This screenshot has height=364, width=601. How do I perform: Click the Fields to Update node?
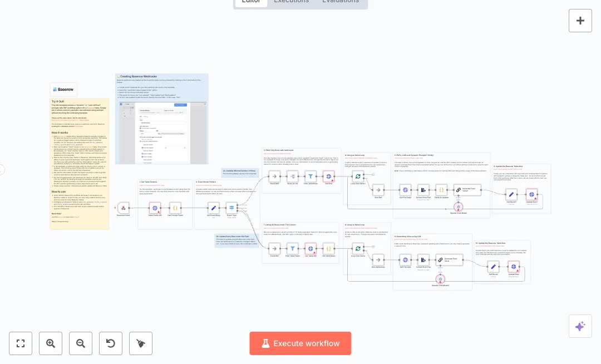[x=442, y=190]
